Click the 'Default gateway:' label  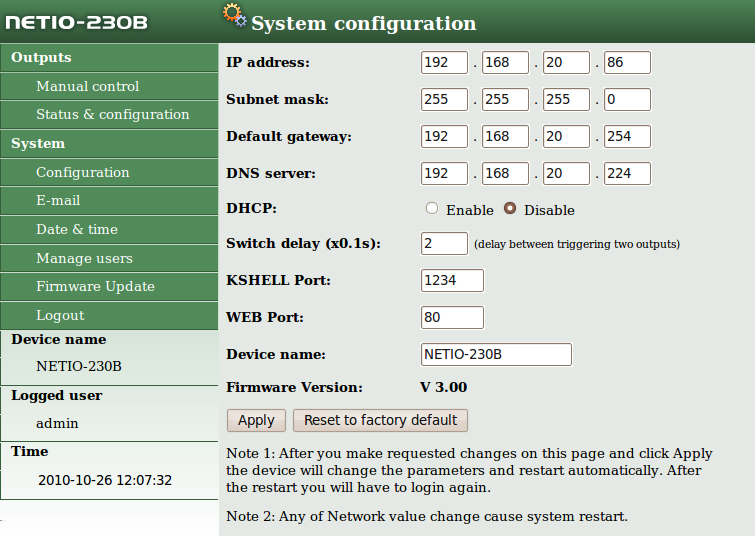[289, 137]
